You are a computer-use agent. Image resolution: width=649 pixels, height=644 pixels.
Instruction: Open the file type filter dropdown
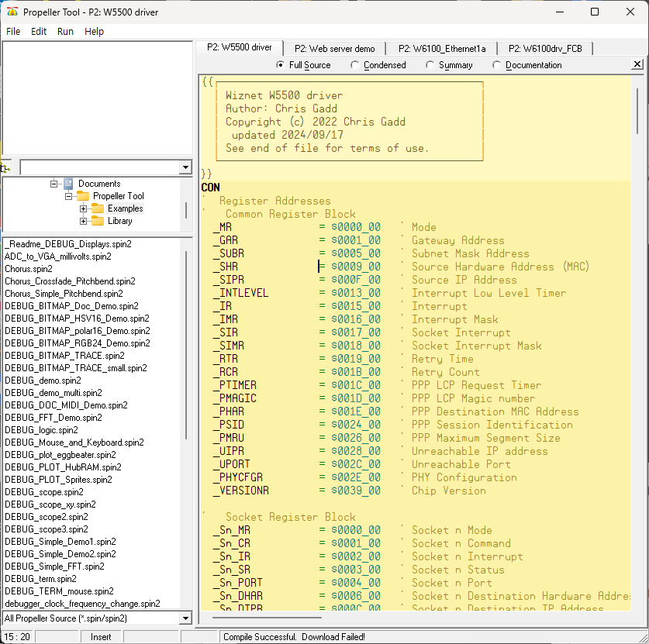tap(185, 618)
